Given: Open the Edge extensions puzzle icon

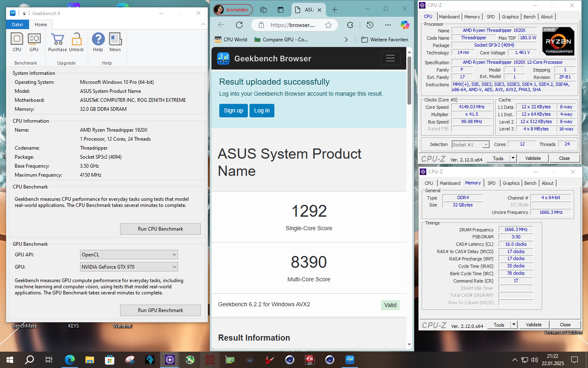Looking at the screenshot, I should coord(350,25).
